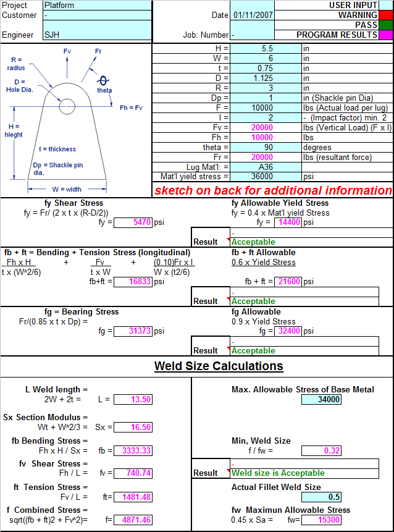Click the Mat'l yield stress value 36000

click(x=266, y=177)
